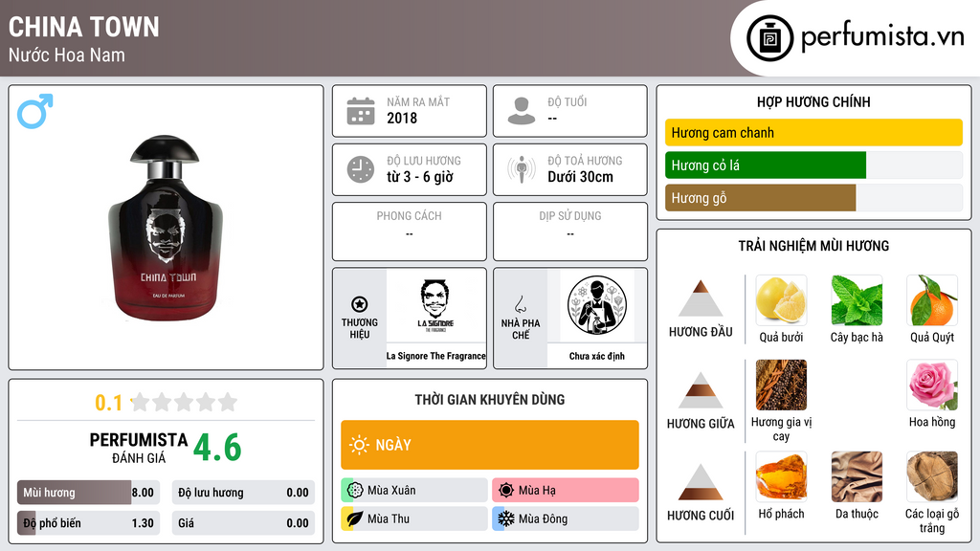The height and width of the screenshot is (551, 980).
Task: Select the Hoa hồng note image
Action: (x=932, y=385)
